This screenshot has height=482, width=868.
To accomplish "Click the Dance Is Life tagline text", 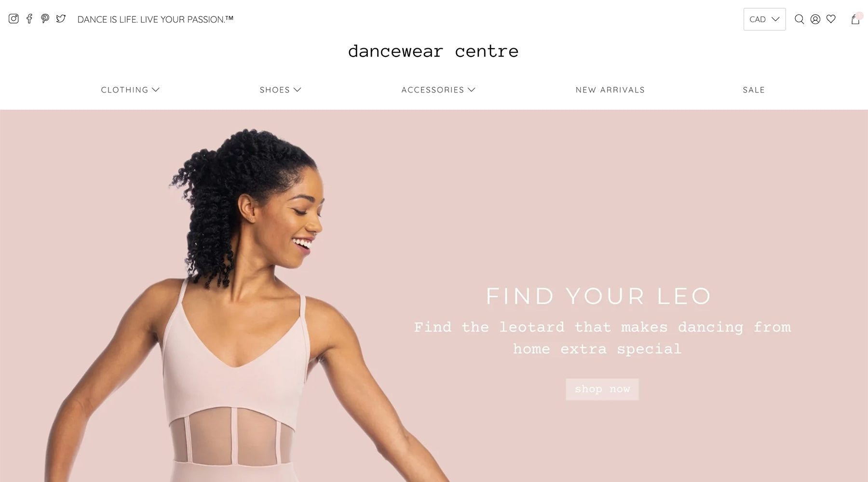I will point(155,19).
